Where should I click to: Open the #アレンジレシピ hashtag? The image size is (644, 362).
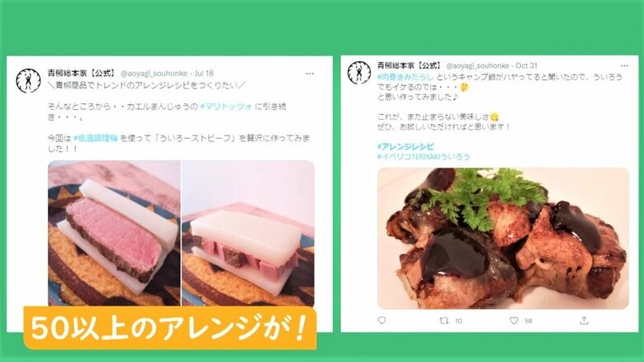[x=405, y=146]
